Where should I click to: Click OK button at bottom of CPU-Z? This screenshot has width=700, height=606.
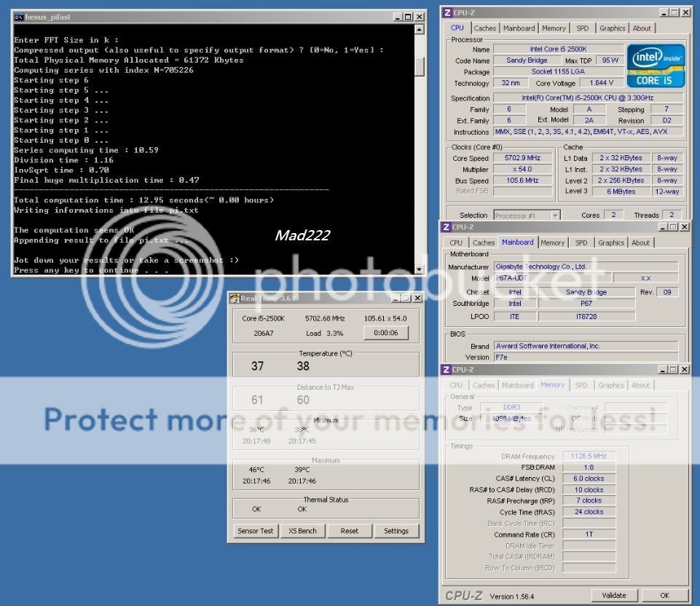664,595
